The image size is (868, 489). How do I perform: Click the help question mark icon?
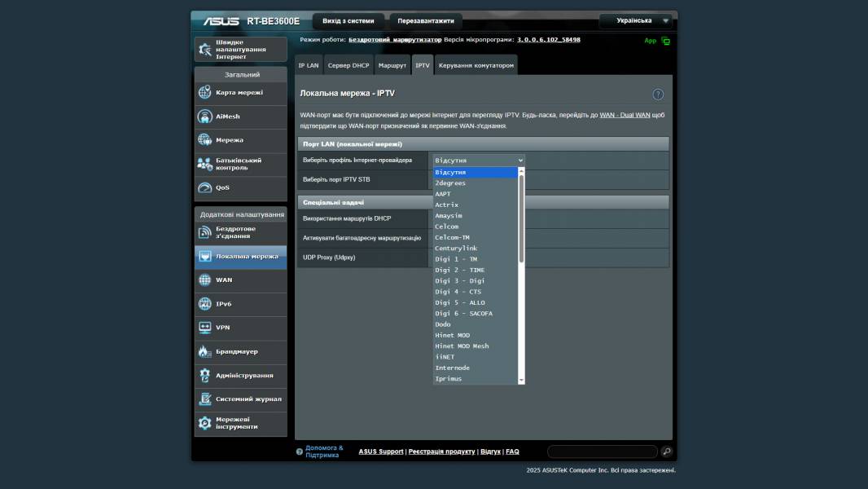[658, 95]
